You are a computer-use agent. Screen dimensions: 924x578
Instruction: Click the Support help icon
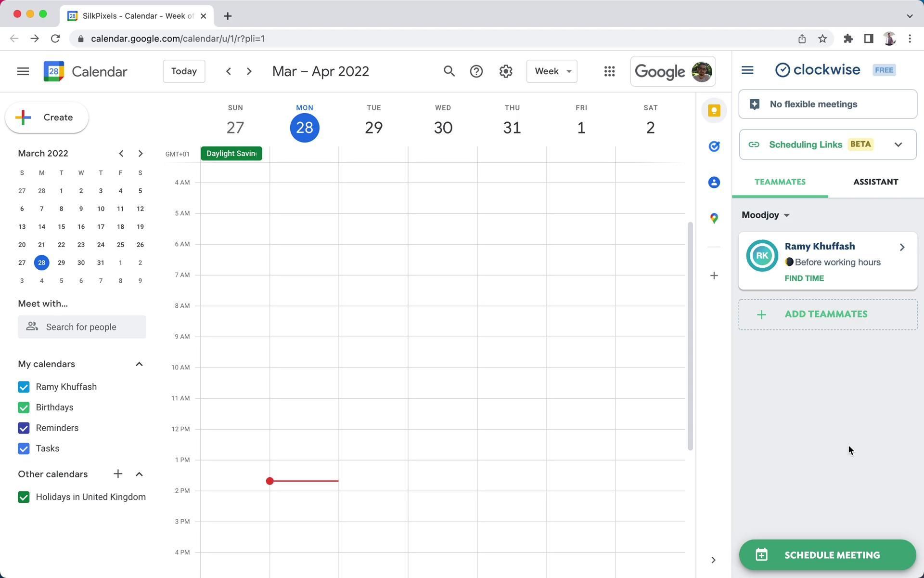(x=476, y=71)
